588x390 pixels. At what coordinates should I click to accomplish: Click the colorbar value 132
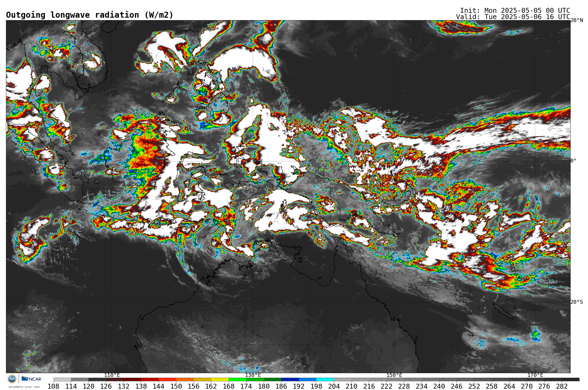[124, 386]
